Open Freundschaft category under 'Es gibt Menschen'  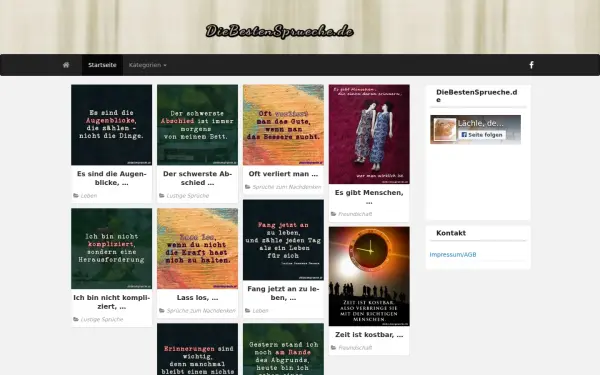coord(355,214)
